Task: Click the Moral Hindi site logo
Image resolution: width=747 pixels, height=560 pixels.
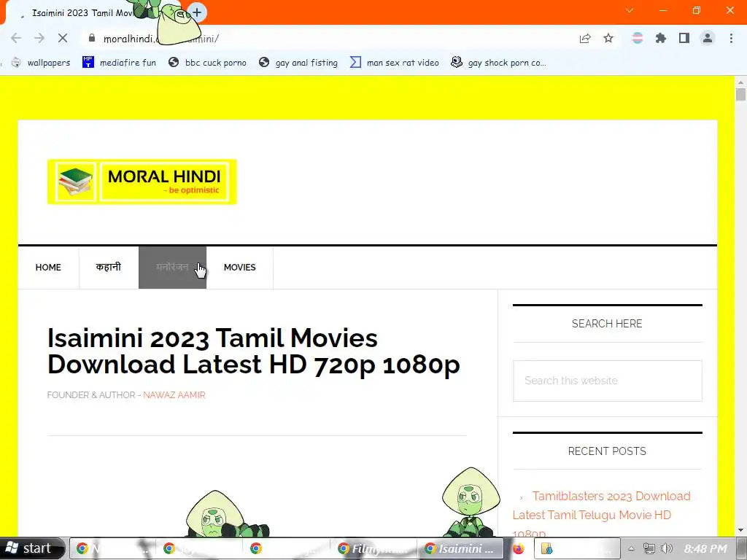Action: tap(142, 182)
